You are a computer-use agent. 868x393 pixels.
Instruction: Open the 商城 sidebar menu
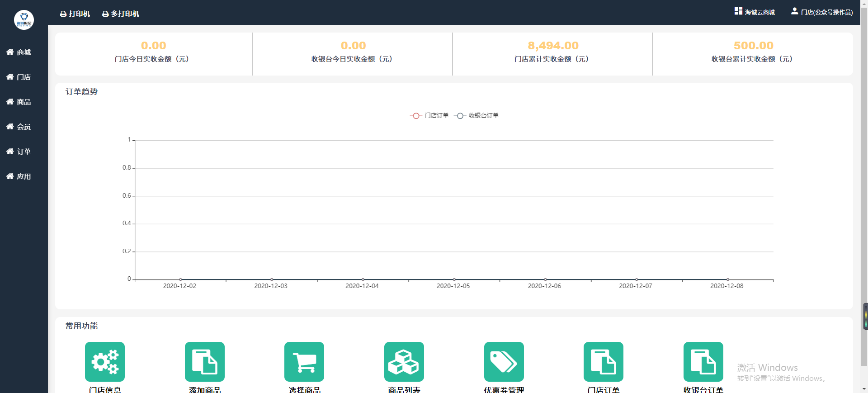tap(19, 52)
